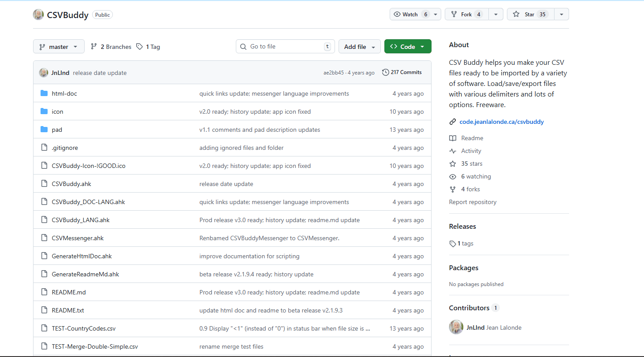Image resolution: width=644 pixels, height=357 pixels.
Task: Click the book icon next to Readme
Action: [453, 138]
